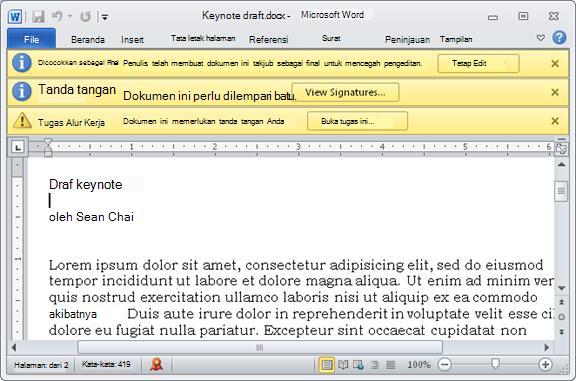Go to previous page with double-up arrow
Viewport: 576px width, 381px height.
point(561,302)
